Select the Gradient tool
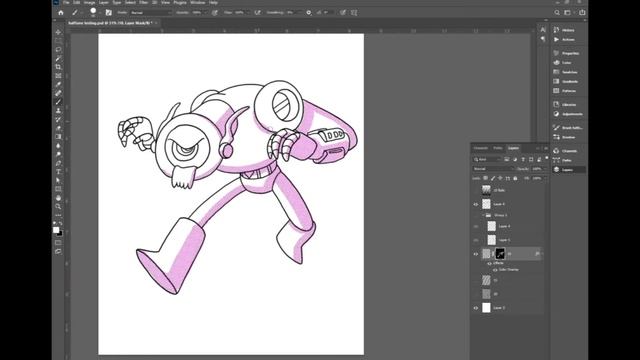 (58, 137)
